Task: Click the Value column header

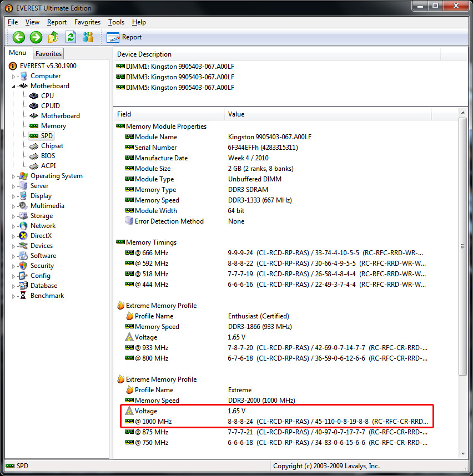Action: [328, 114]
